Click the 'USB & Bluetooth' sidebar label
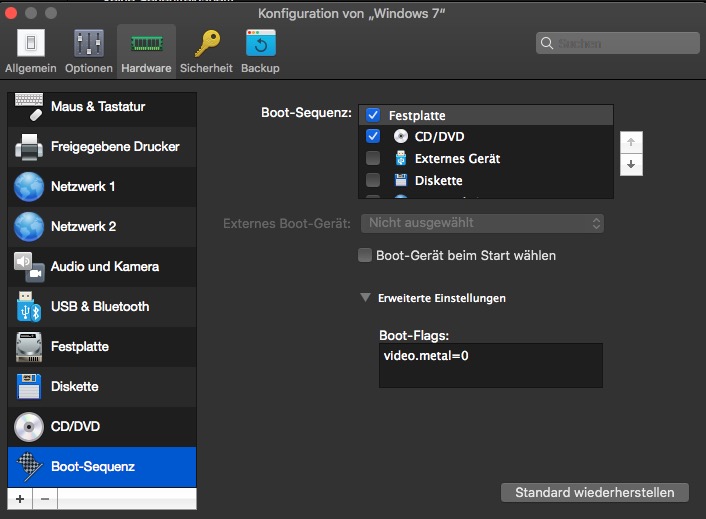Image resolution: width=706 pixels, height=519 pixels. click(100, 307)
